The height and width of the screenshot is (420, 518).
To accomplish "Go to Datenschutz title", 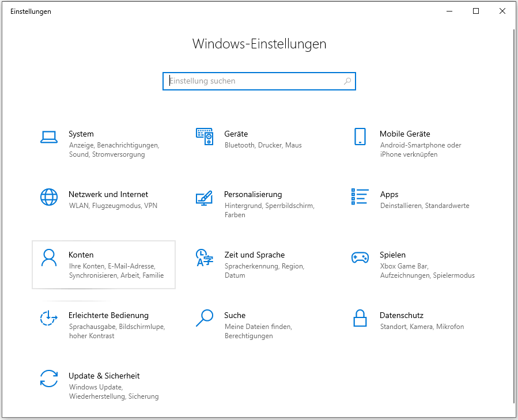I will 402,315.
